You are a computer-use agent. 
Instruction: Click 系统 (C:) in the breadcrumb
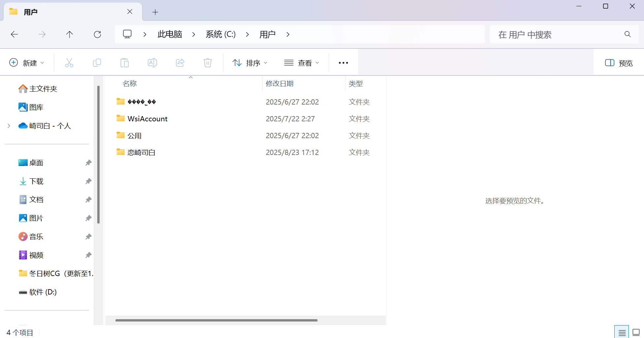pyautogui.click(x=221, y=34)
